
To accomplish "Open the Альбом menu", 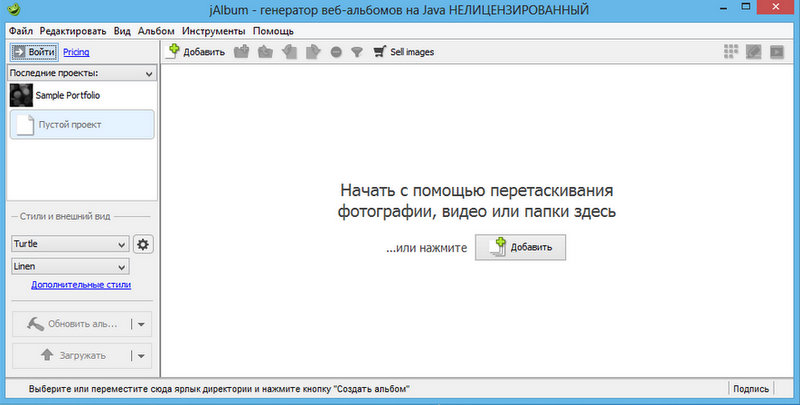I will click(156, 31).
